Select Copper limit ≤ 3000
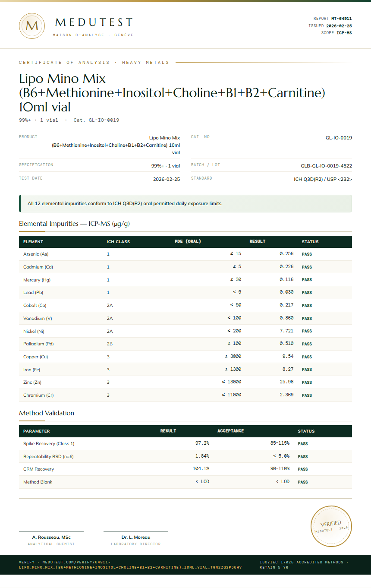 pos(233,357)
